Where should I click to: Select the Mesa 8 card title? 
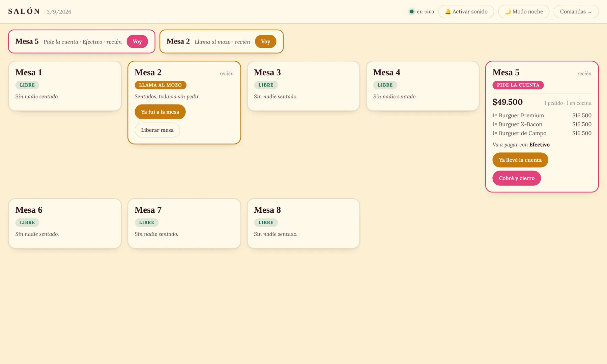(267, 210)
